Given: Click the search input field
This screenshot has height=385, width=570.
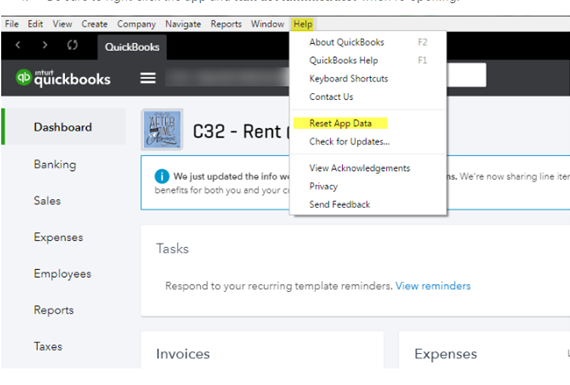Looking at the screenshot, I should (x=466, y=75).
